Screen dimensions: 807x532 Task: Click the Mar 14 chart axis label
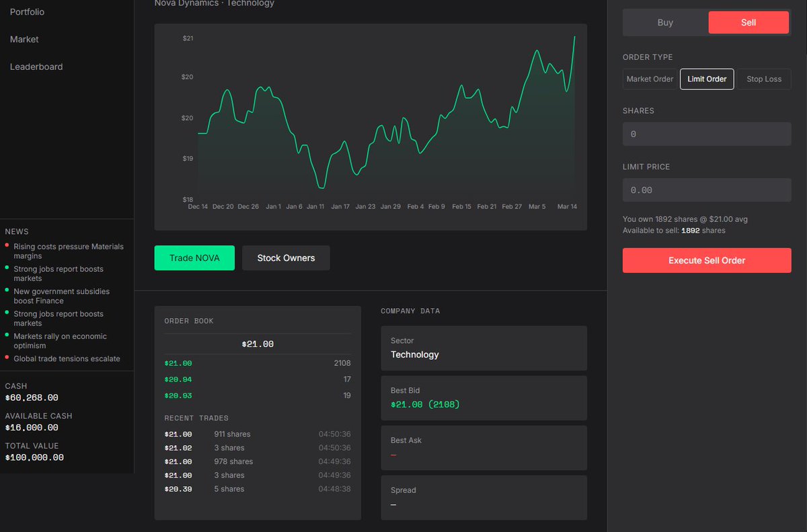[568, 206]
